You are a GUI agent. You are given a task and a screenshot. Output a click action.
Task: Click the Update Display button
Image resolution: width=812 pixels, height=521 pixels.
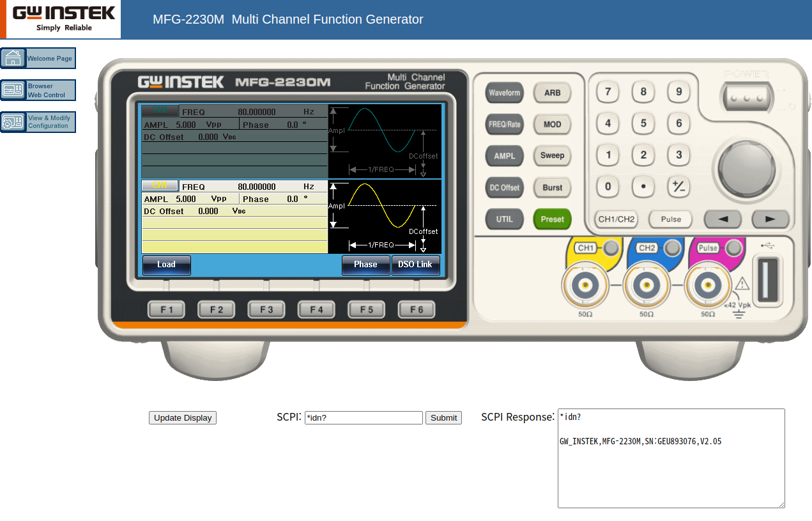(x=183, y=417)
